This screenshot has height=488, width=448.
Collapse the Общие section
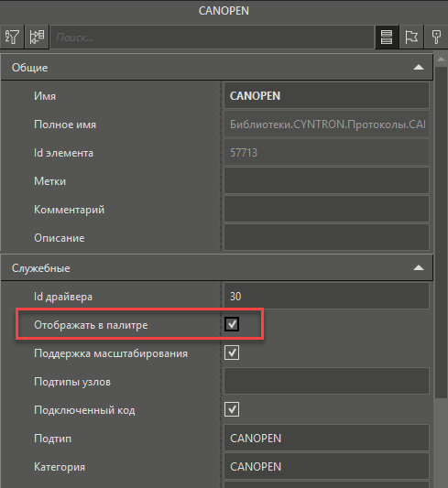(419, 67)
